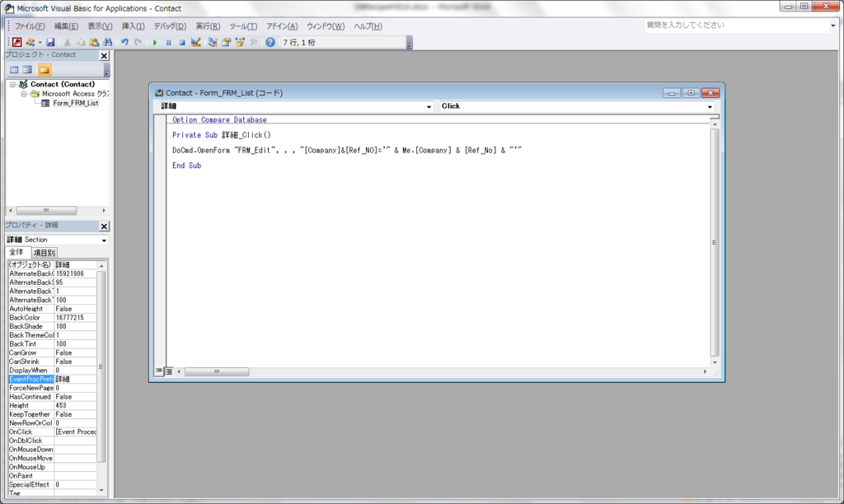The image size is (844, 504).
Task: Click the Project panel horizontal scrollbar thumb
Action: (46, 210)
